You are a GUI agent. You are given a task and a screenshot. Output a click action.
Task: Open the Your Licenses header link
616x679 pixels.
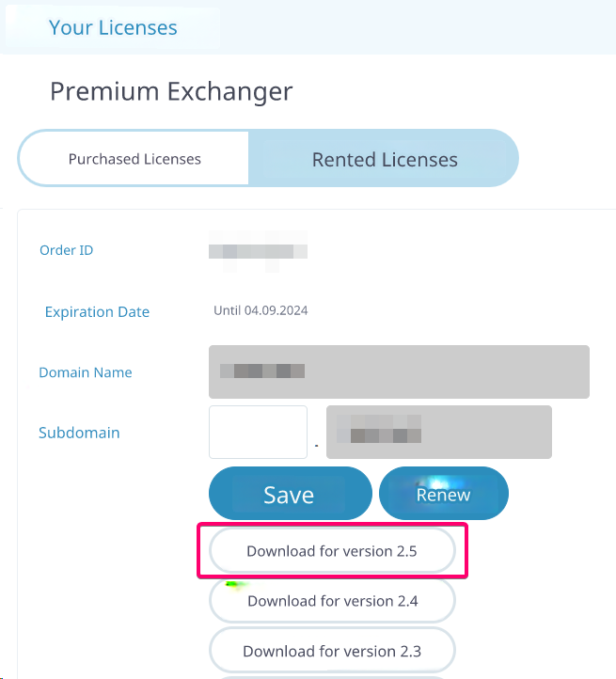point(113,27)
